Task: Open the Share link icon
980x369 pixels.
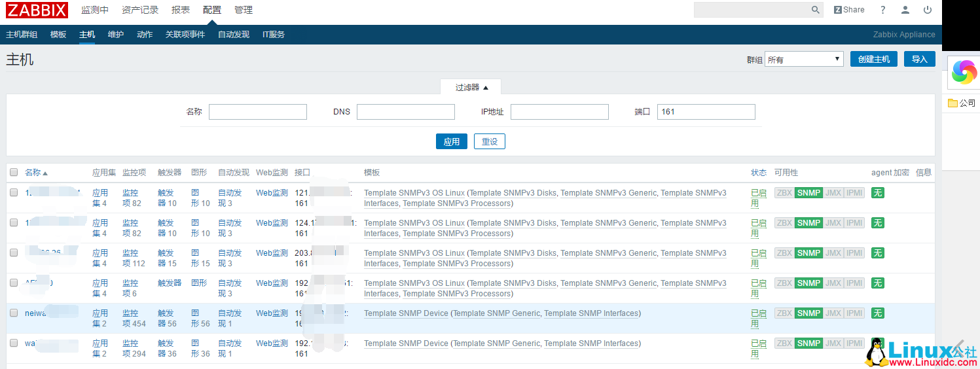Action: [x=849, y=10]
